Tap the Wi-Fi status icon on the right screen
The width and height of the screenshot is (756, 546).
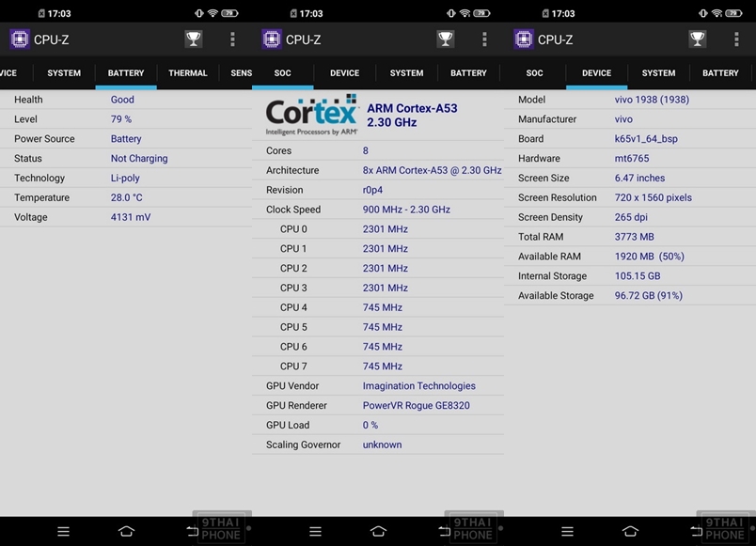point(717,13)
